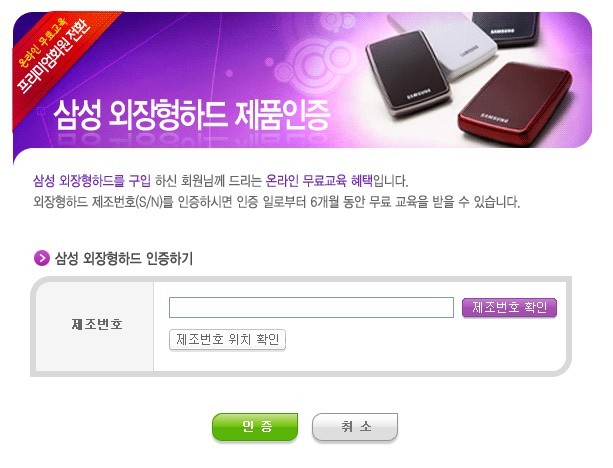The image size is (613, 468).
Task: Click the SAMSUNG logo on the black drive
Action: pos(419,94)
